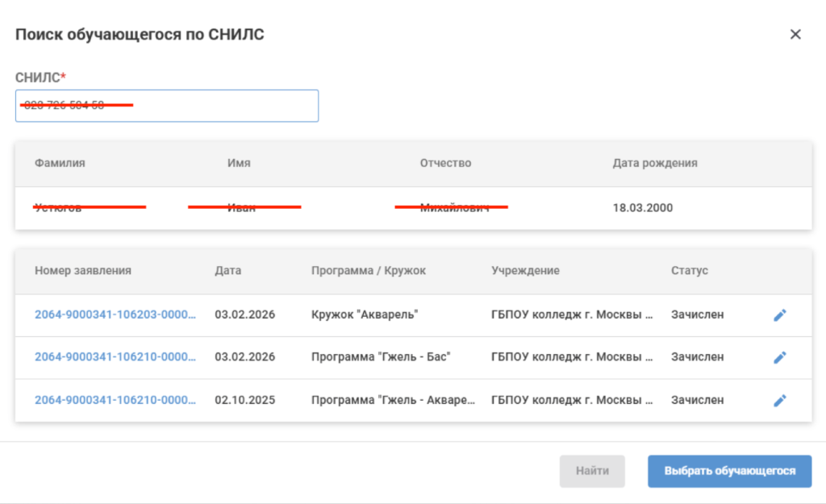Screen dimensions: 826x504
Task: Click the Статус column header
Action: click(690, 270)
